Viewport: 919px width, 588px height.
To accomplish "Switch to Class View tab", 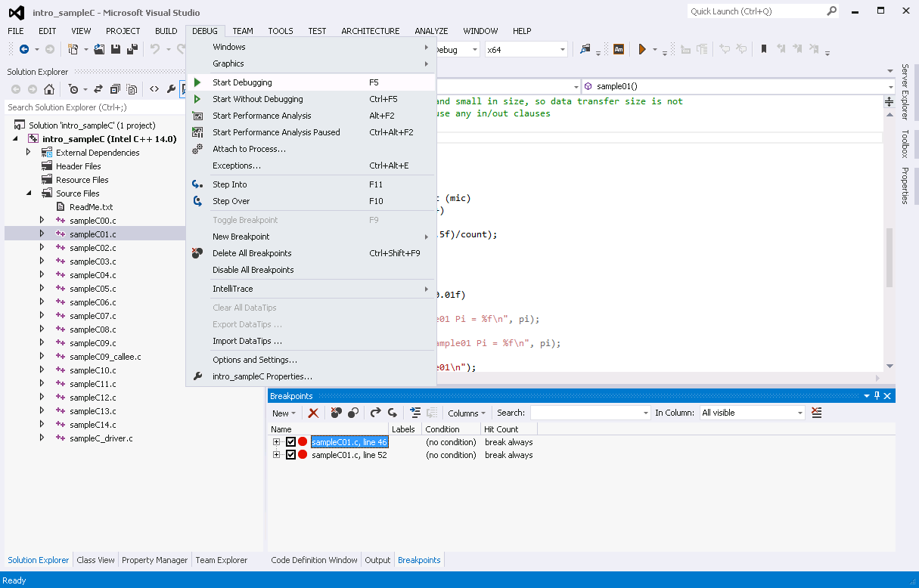I will (x=95, y=560).
